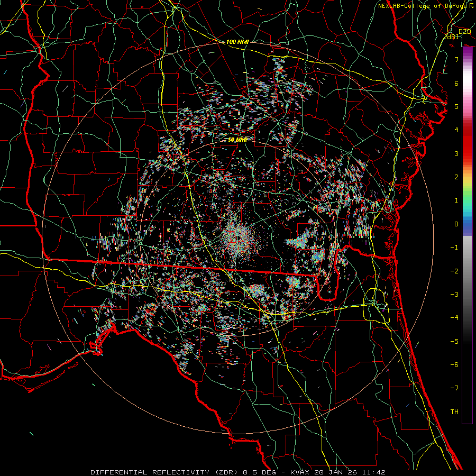The width and height of the screenshot is (476, 476).
Task: Click the "TH" label on the color scale
Action: click(x=454, y=411)
